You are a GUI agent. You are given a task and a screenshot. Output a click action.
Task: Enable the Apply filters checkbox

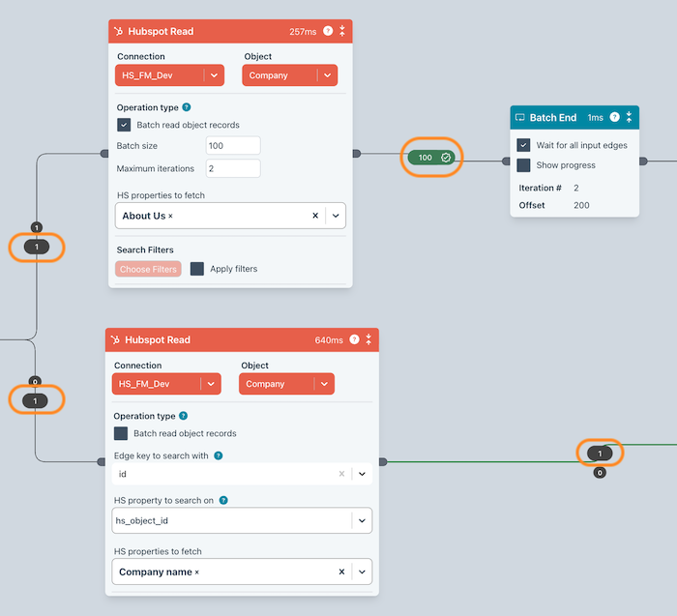pyautogui.click(x=197, y=269)
